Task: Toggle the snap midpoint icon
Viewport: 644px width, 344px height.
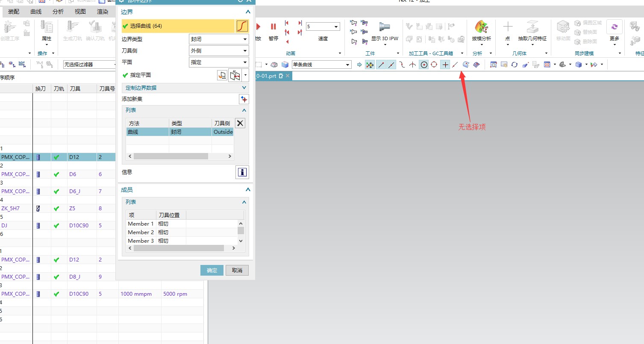Action: [x=391, y=65]
